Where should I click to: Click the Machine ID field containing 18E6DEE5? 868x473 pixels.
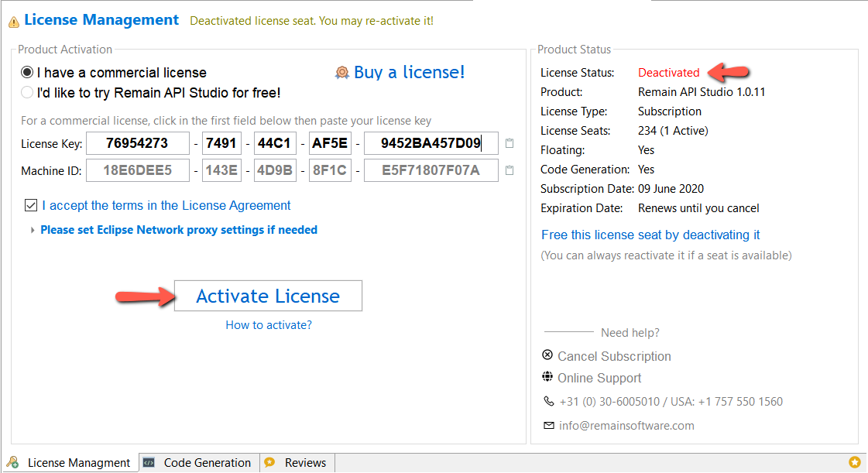[x=138, y=170]
